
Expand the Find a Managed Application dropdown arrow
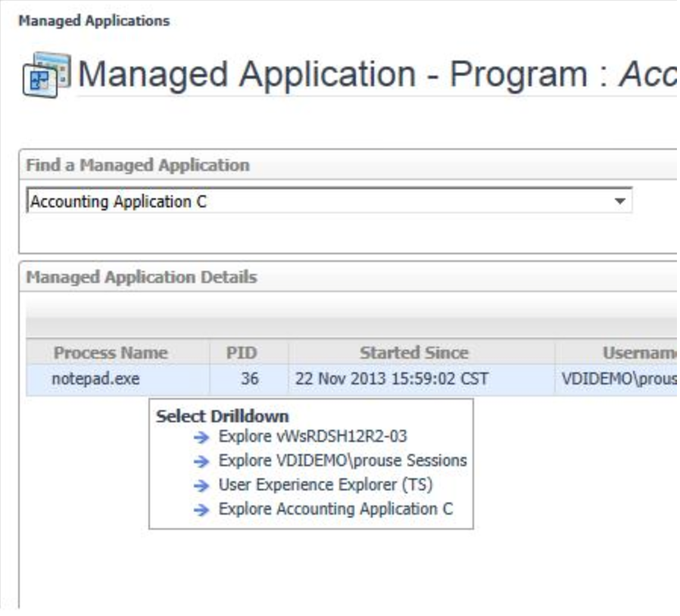620,202
